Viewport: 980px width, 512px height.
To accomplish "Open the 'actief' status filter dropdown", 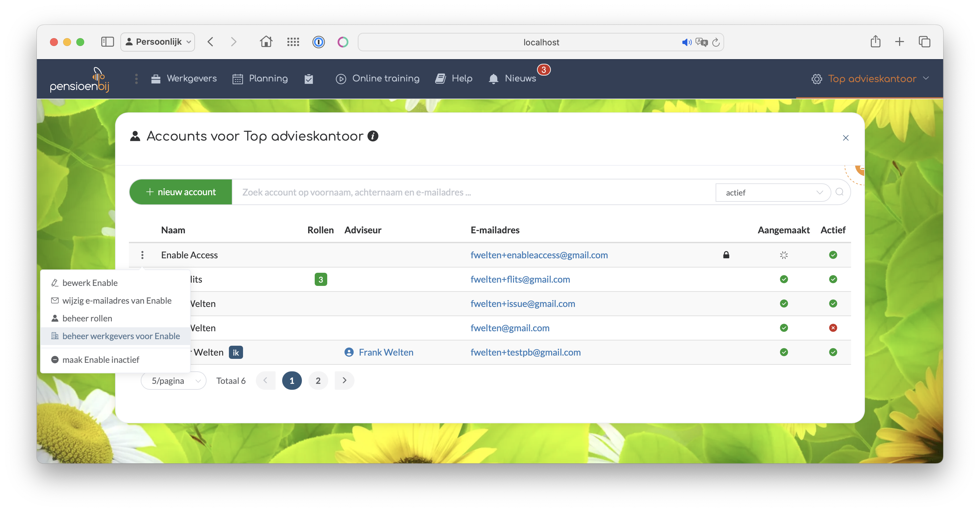I will [x=773, y=192].
